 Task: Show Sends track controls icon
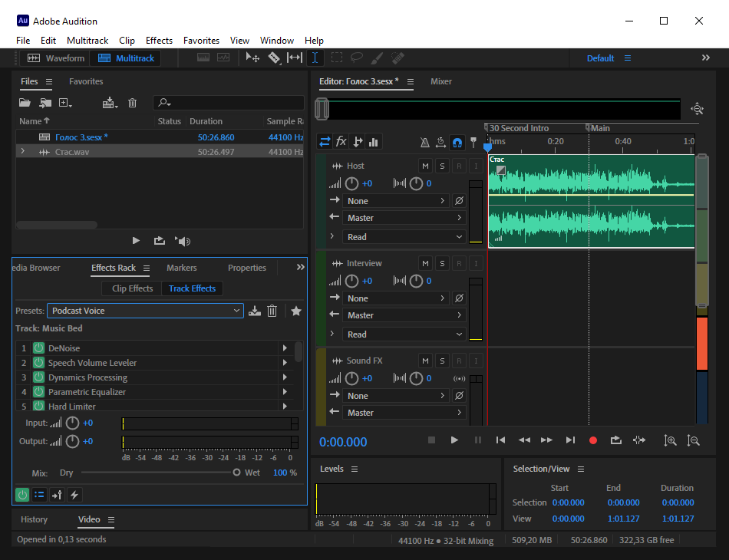tap(358, 142)
